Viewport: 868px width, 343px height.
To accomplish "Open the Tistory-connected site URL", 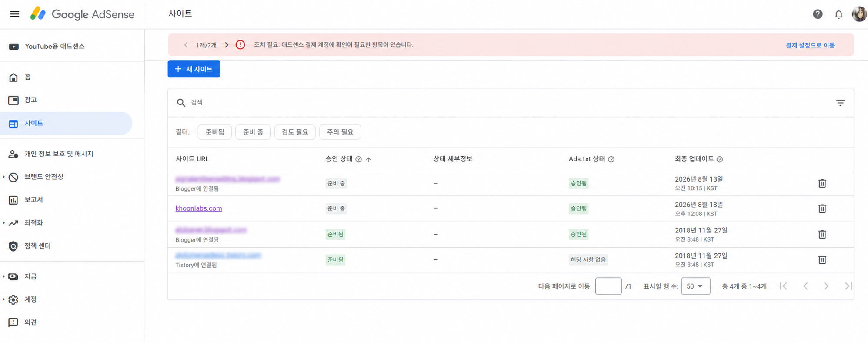I will click(218, 255).
